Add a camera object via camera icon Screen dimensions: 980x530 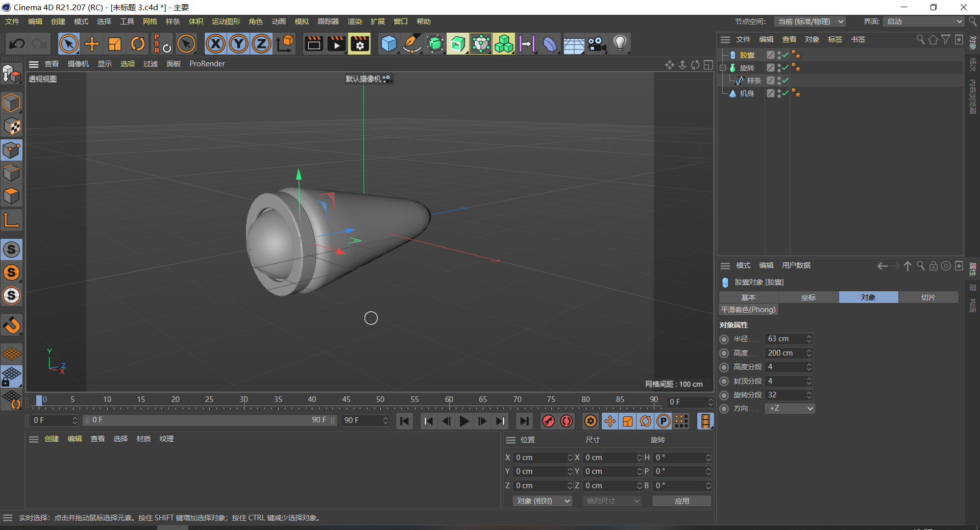[596, 44]
